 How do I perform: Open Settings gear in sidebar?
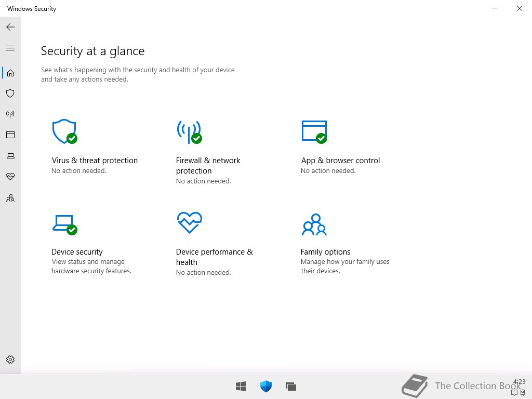10,360
